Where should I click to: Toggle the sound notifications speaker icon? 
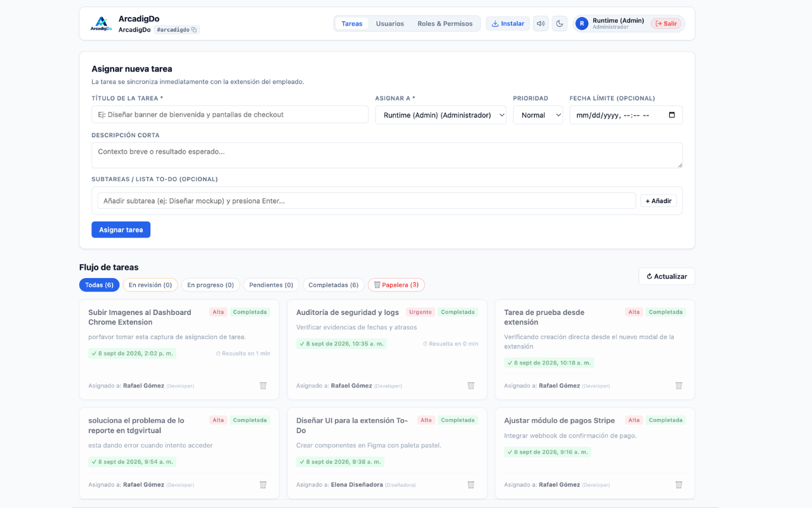pos(540,23)
